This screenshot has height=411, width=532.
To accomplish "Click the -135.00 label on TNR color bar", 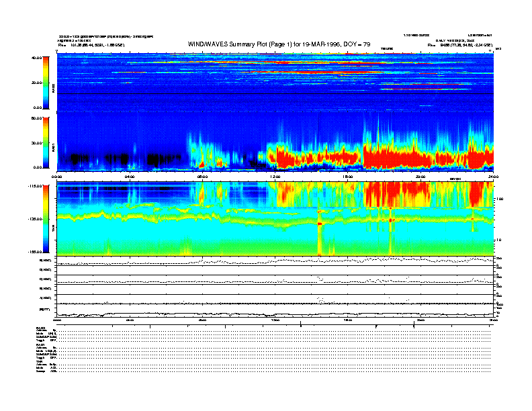I will point(35,219).
